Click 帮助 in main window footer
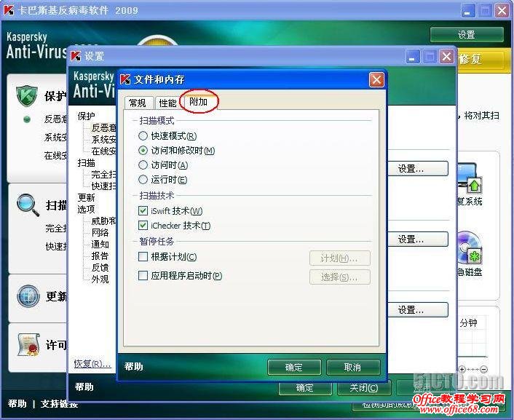The width and height of the screenshot is (514, 420). [x=17, y=403]
